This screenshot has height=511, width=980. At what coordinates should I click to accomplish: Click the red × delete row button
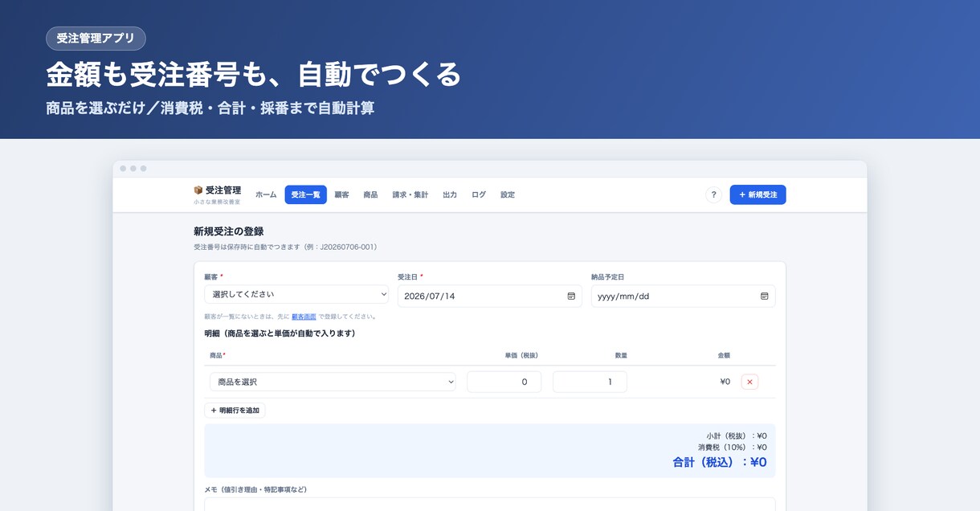(x=749, y=382)
